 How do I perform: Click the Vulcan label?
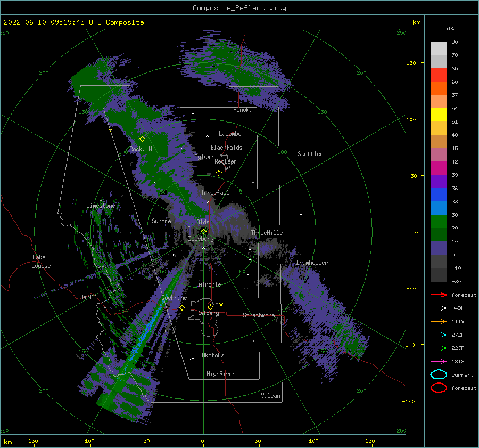coord(271,396)
